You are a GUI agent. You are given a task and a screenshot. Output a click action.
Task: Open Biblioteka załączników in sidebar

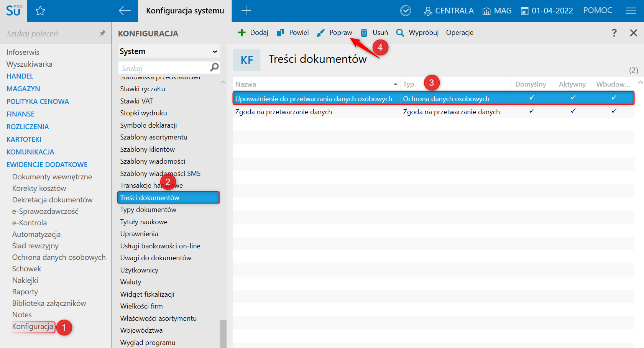(x=49, y=304)
